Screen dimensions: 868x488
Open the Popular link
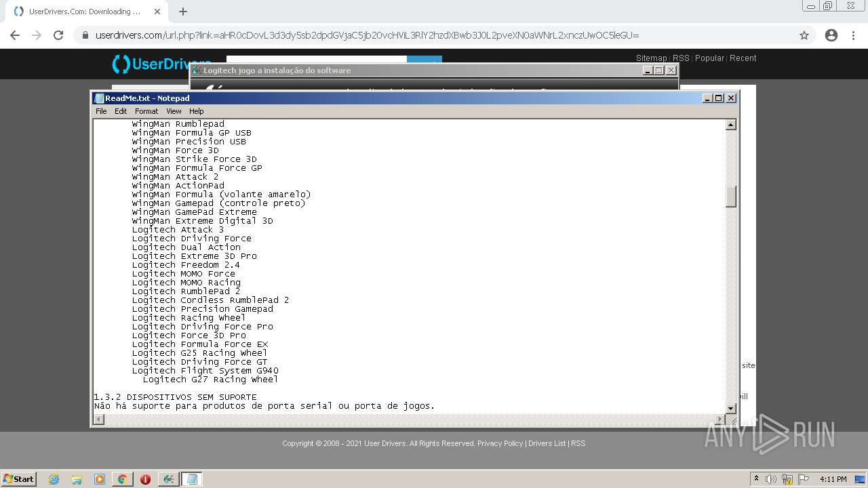tap(709, 58)
